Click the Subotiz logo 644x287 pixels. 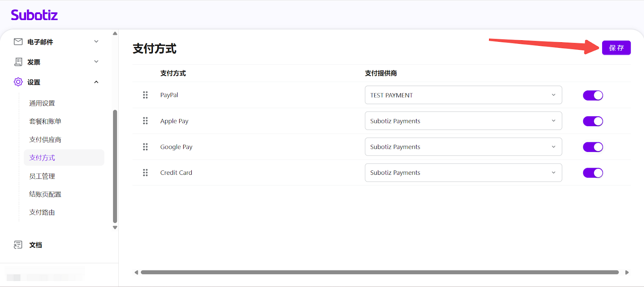tap(34, 15)
